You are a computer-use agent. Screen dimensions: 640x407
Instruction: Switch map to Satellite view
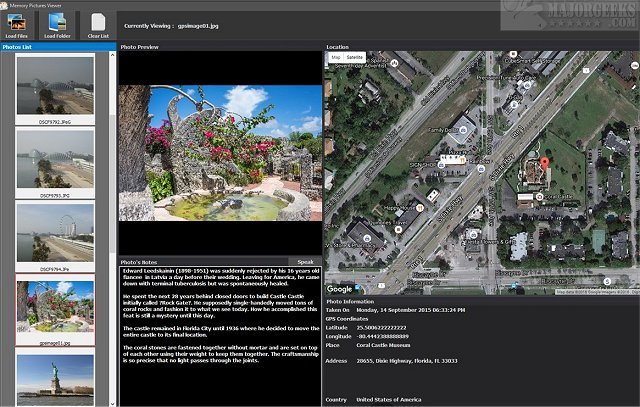point(356,59)
